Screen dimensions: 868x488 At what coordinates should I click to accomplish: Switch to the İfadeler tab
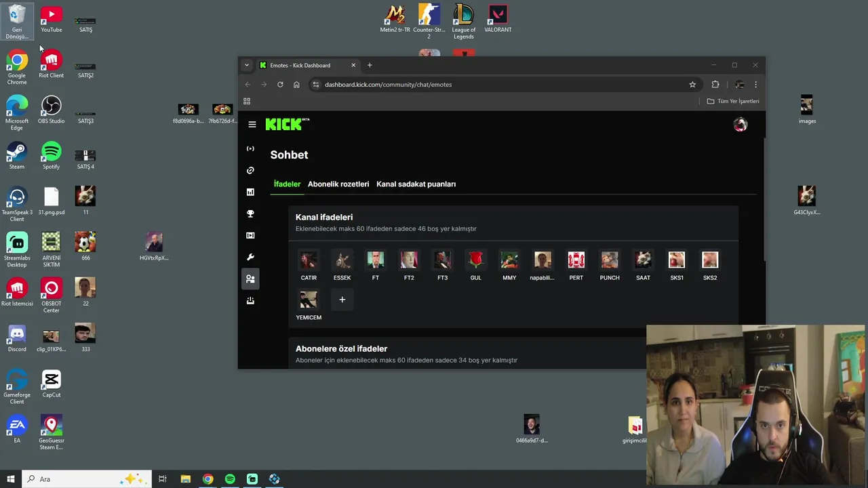coord(287,184)
